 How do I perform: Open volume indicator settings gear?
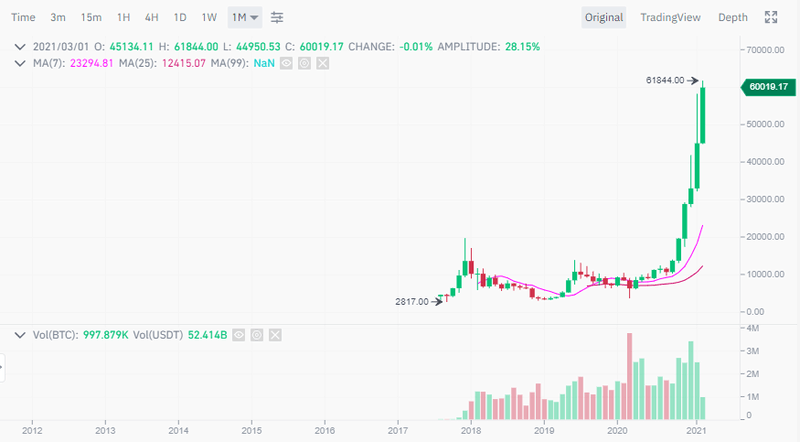(x=257, y=335)
